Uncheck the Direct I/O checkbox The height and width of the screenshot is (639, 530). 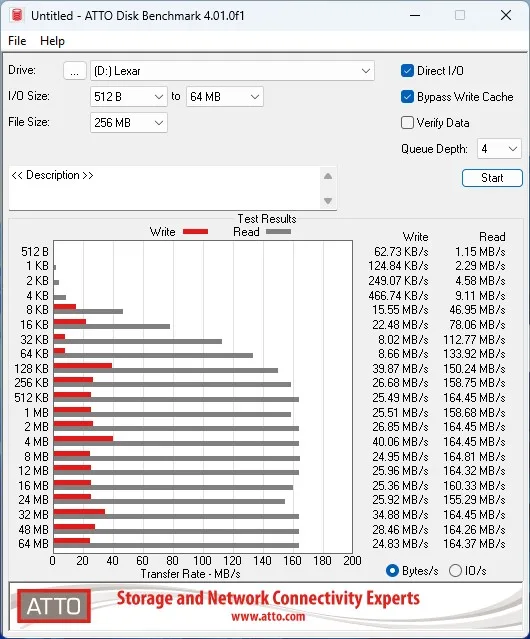point(407,71)
